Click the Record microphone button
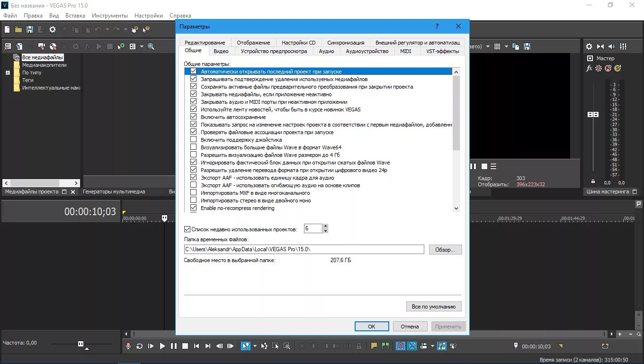Image resolution: width=644 pixels, height=364 pixels. coord(128,346)
